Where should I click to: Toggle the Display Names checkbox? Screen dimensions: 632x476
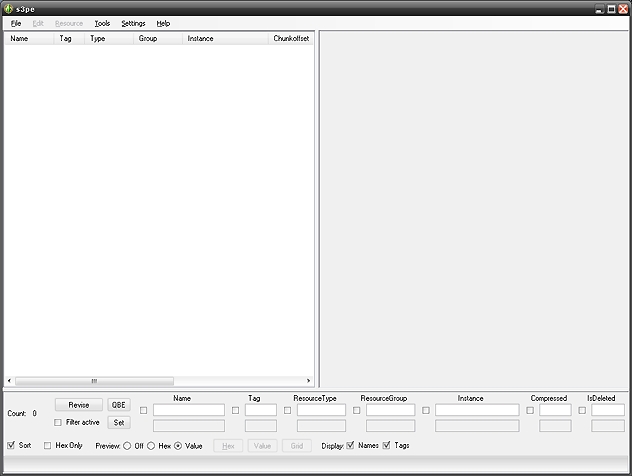pos(350,445)
